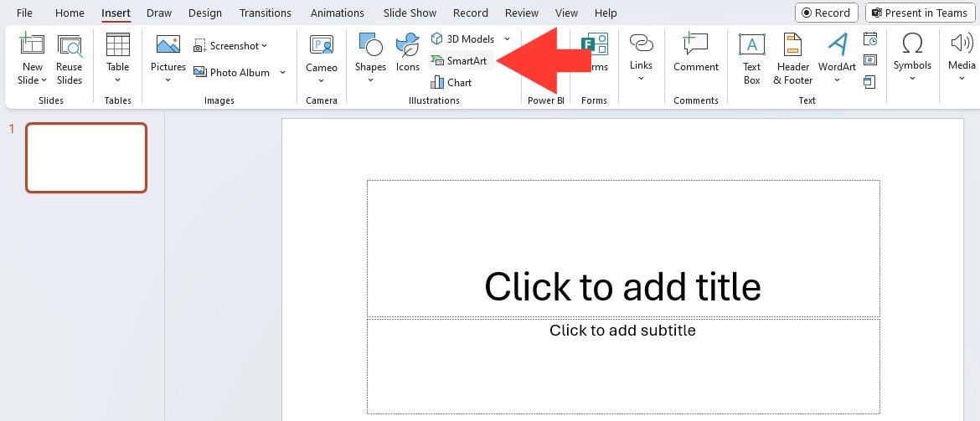This screenshot has height=421, width=980.
Task: Switch to the Review tab
Action: click(521, 13)
